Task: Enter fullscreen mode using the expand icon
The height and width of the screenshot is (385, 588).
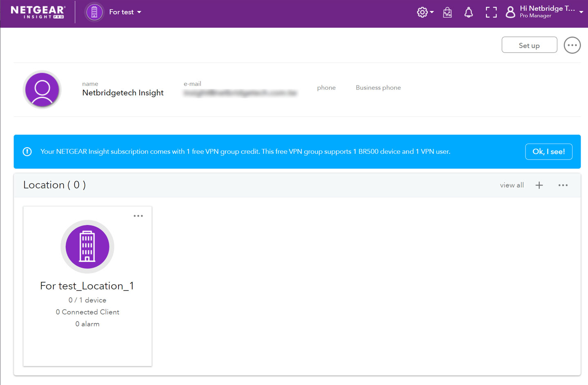Action: tap(491, 12)
